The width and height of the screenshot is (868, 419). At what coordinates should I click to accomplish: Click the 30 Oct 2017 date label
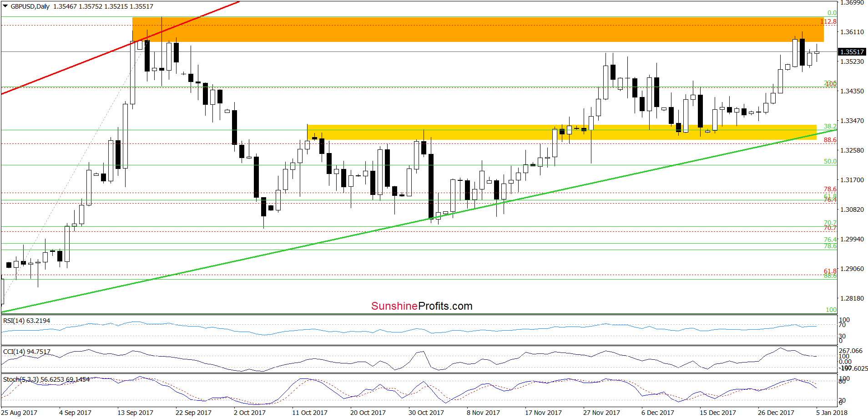coord(426,413)
